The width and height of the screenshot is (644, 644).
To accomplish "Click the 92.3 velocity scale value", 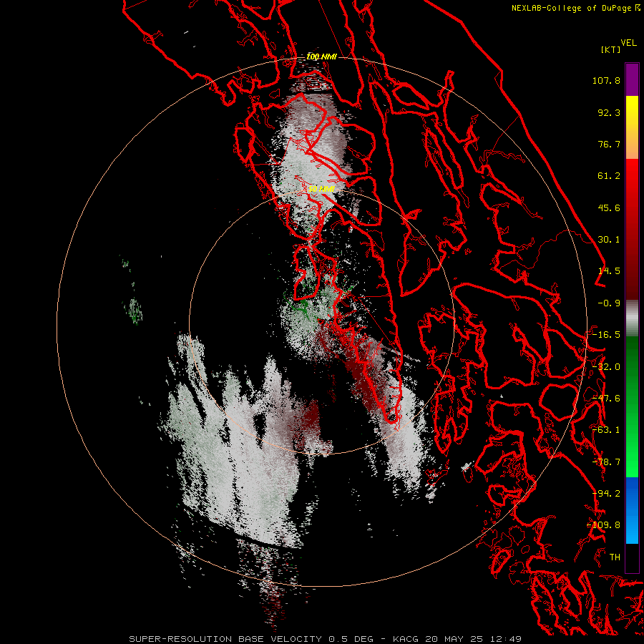I will click(x=609, y=112).
